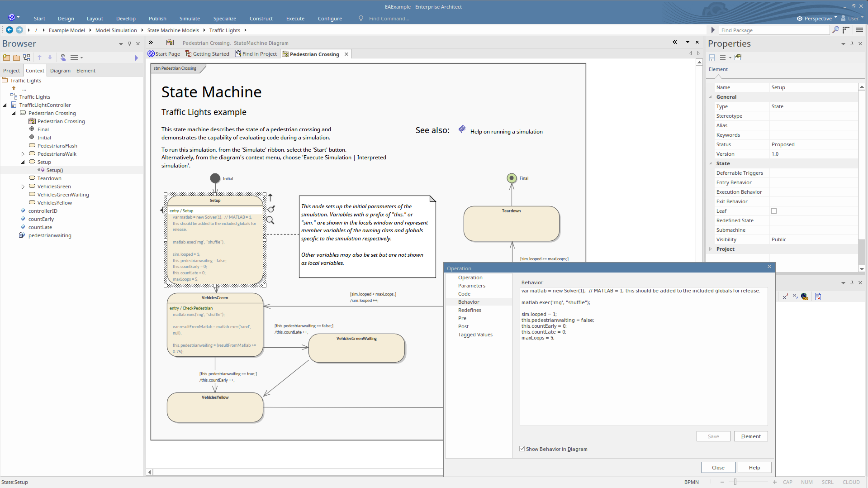Click the diagram hierarchy icon in Browser toolbar

[27, 57]
